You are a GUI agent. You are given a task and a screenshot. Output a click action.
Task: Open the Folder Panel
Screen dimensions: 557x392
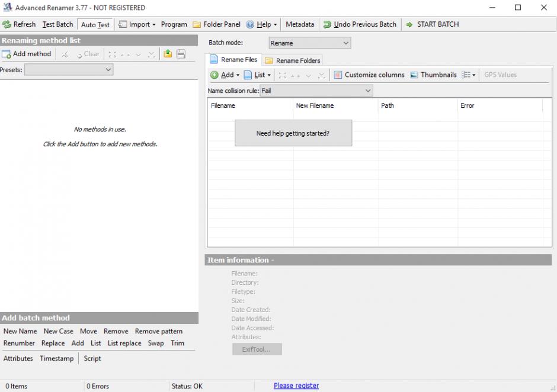tap(217, 24)
